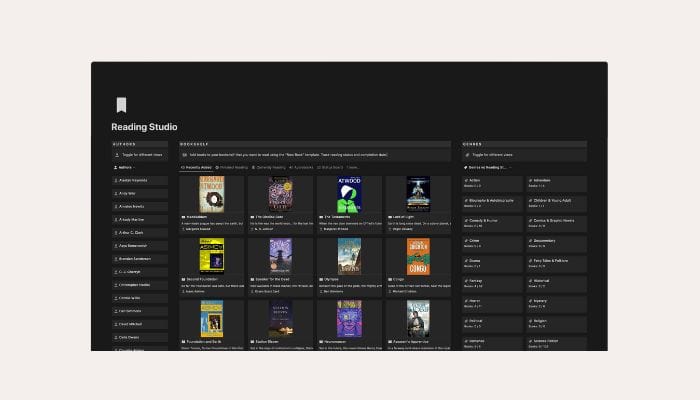Open Speaker for the Dead cover
This screenshot has height=400, width=700.
pos(280,256)
